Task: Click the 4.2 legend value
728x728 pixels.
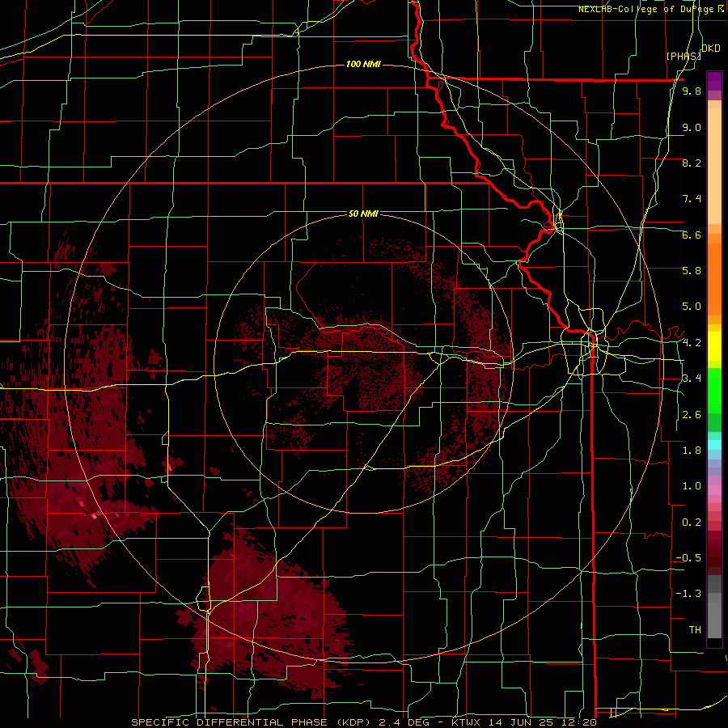Action: (692, 343)
